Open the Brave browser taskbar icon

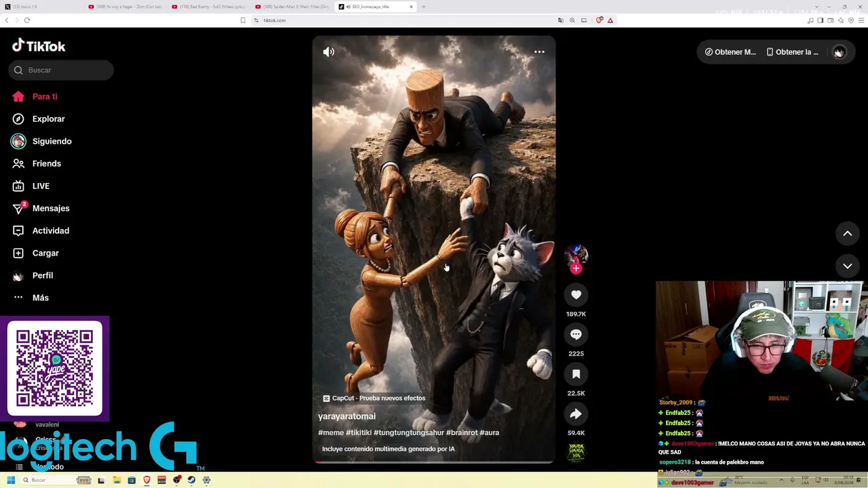pos(146,481)
